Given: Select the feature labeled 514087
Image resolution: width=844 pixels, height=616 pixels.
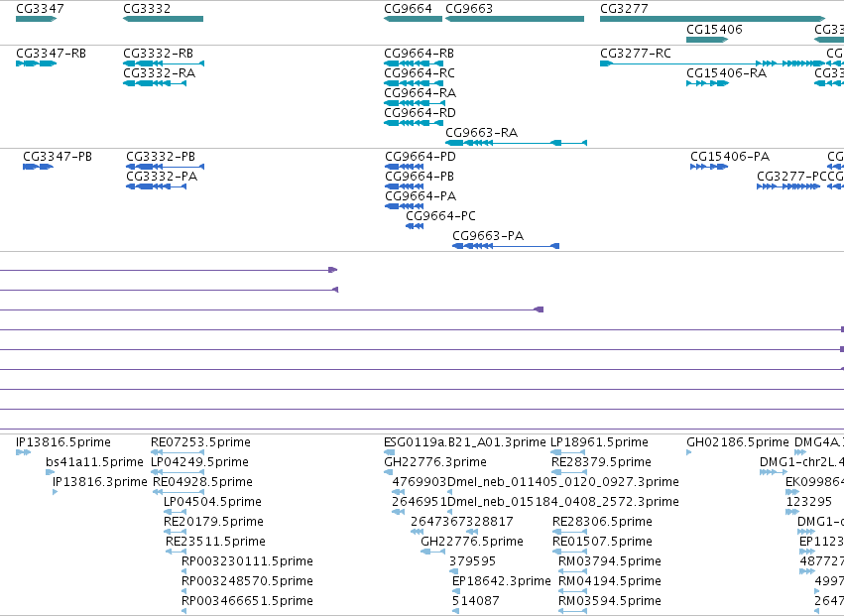Looking at the screenshot, I should pyautogui.click(x=475, y=601).
